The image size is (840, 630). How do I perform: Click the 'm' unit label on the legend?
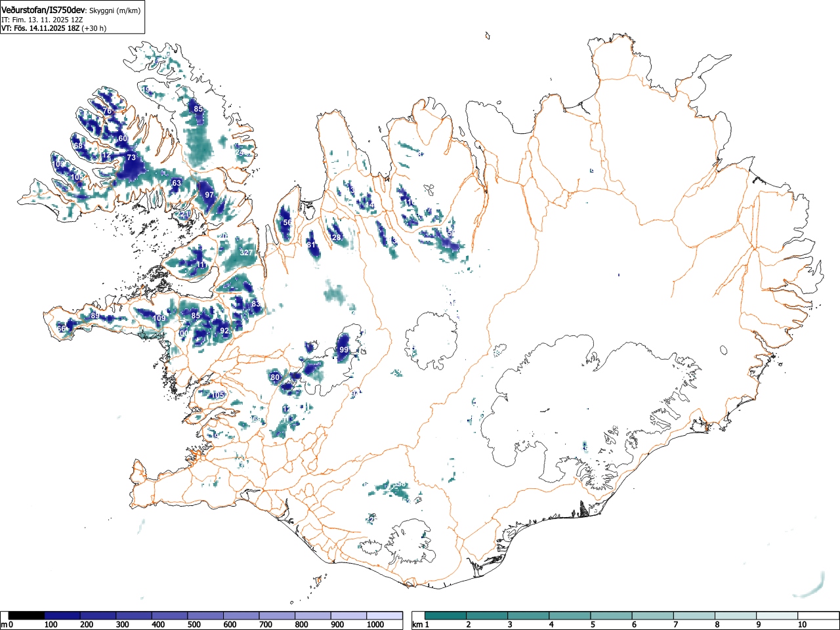[x=4, y=625]
